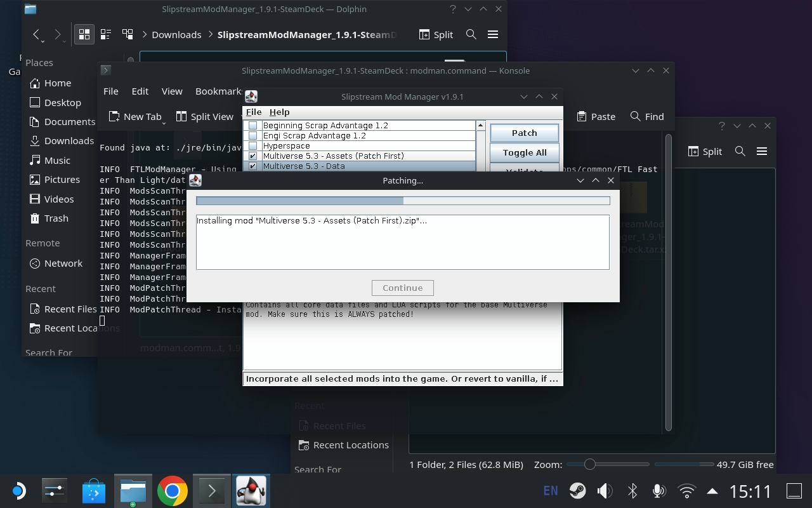Click disabled Continue button in Patching dialog
The width and height of the screenshot is (812, 508).
[x=402, y=288]
